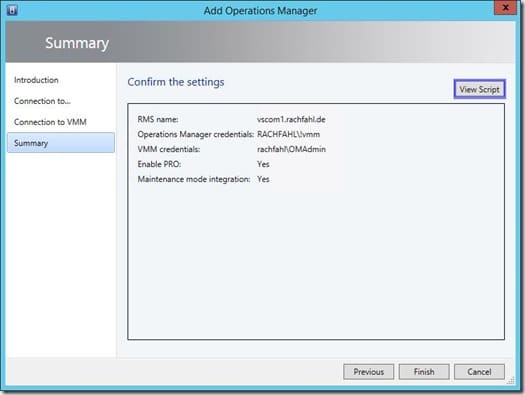Click the window system icon in the title bar
The width and height of the screenshot is (525, 395).
point(12,10)
